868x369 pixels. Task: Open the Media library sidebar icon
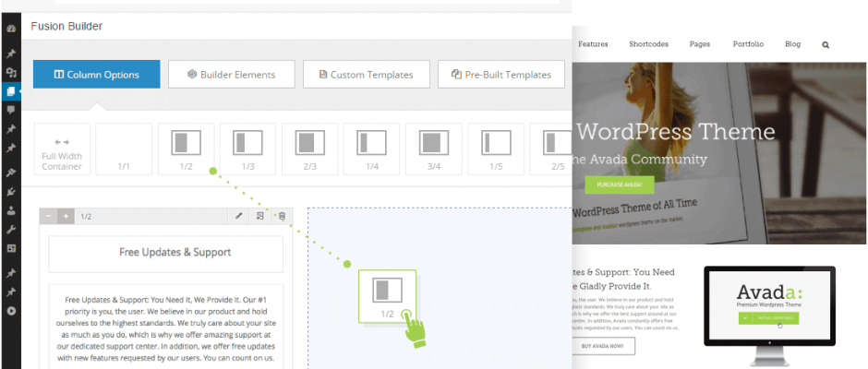(x=11, y=72)
